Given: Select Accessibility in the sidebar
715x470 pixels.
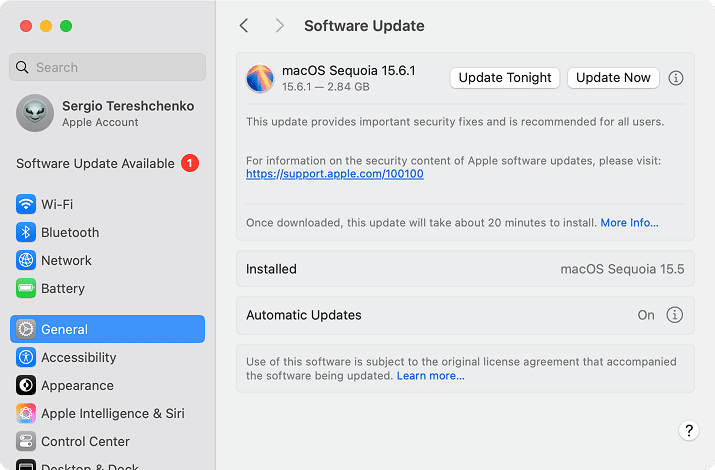Looking at the screenshot, I should click(108, 357).
